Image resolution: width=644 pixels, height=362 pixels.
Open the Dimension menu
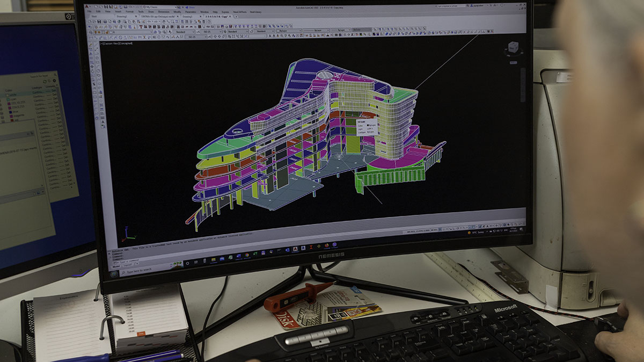coord(164,12)
